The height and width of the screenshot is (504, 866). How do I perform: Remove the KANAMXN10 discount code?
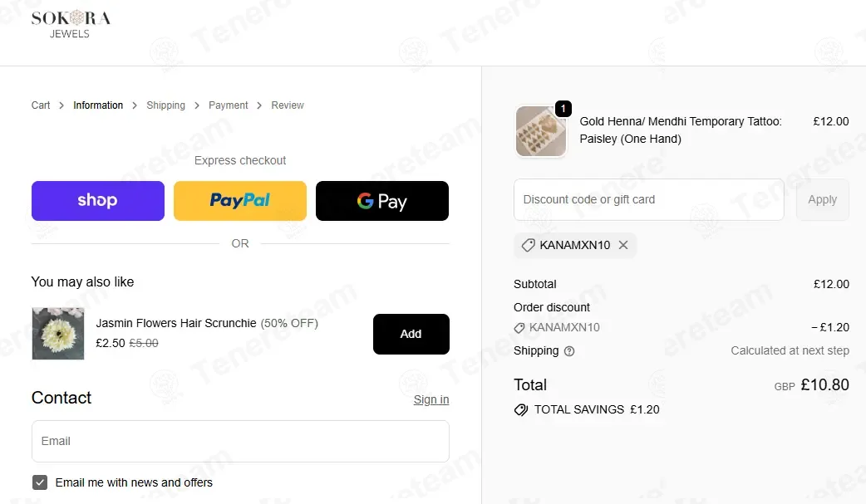[x=623, y=245]
